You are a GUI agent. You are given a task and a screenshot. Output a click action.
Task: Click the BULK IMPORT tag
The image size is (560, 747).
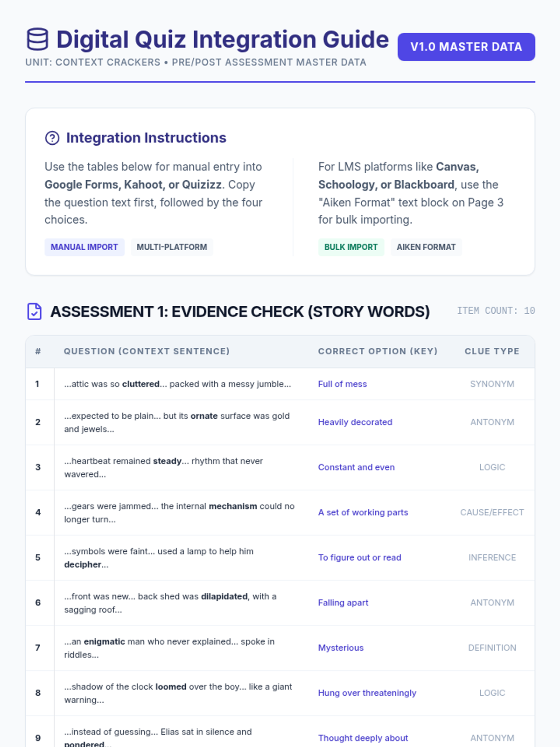tap(351, 247)
